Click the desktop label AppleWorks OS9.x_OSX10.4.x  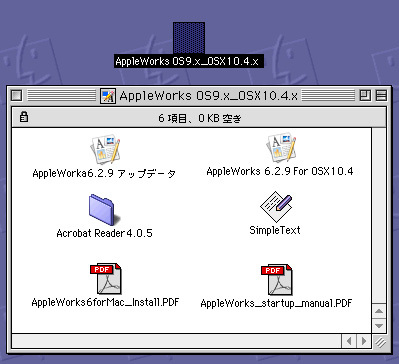pos(189,61)
